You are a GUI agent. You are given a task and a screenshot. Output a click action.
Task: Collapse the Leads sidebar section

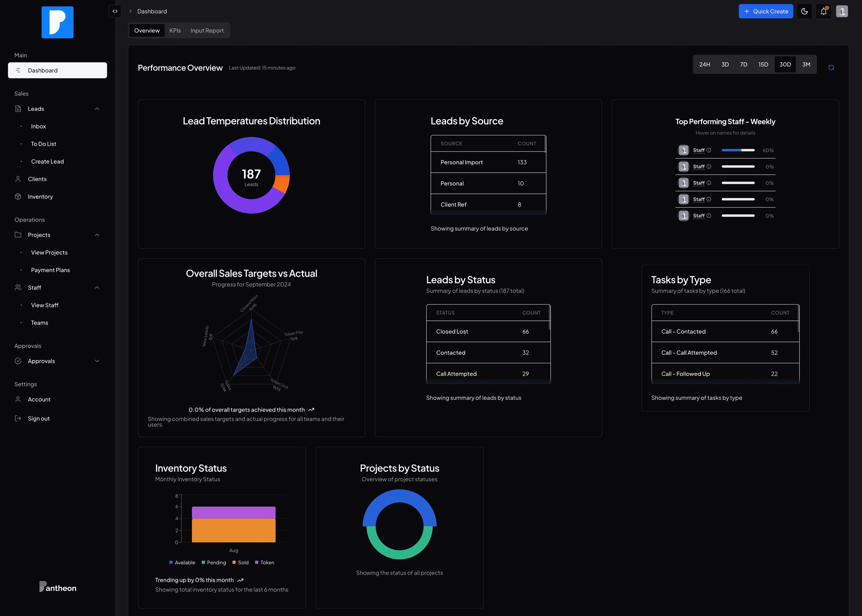click(x=97, y=109)
